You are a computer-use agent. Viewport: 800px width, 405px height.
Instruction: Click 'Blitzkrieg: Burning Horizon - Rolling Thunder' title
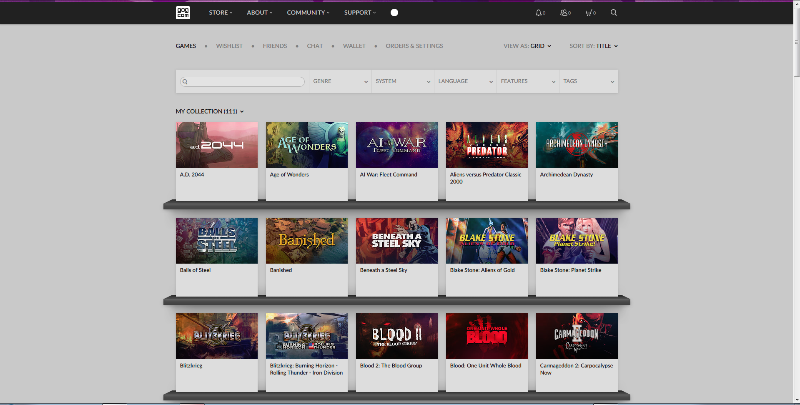coord(307,369)
